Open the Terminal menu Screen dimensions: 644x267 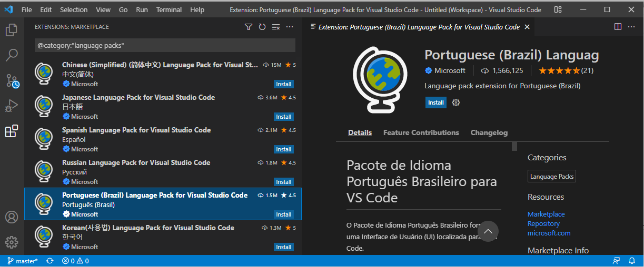(169, 9)
